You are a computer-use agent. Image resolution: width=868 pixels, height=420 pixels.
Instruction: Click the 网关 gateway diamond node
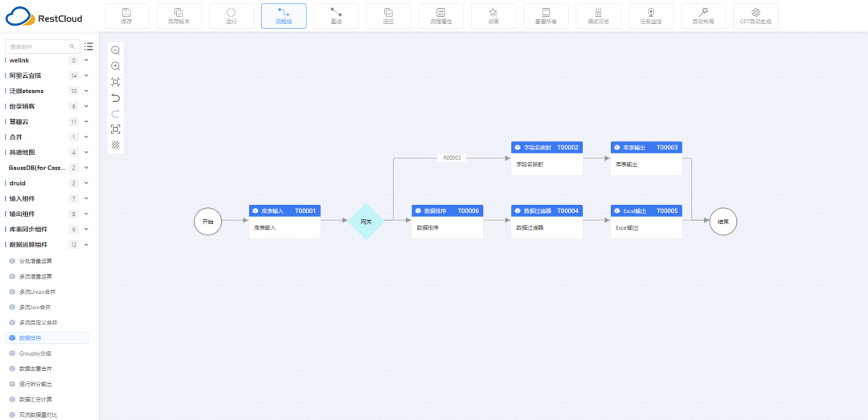click(x=366, y=221)
